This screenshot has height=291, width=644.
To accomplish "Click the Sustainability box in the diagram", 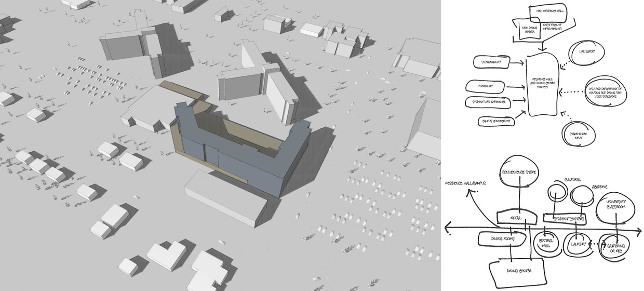I will (492, 63).
